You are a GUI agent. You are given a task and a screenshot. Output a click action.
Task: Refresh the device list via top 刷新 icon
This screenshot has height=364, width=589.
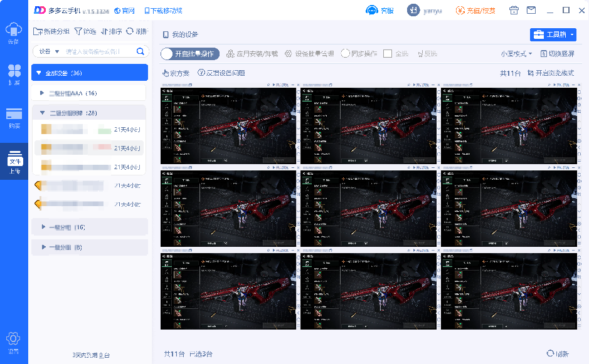130,31
